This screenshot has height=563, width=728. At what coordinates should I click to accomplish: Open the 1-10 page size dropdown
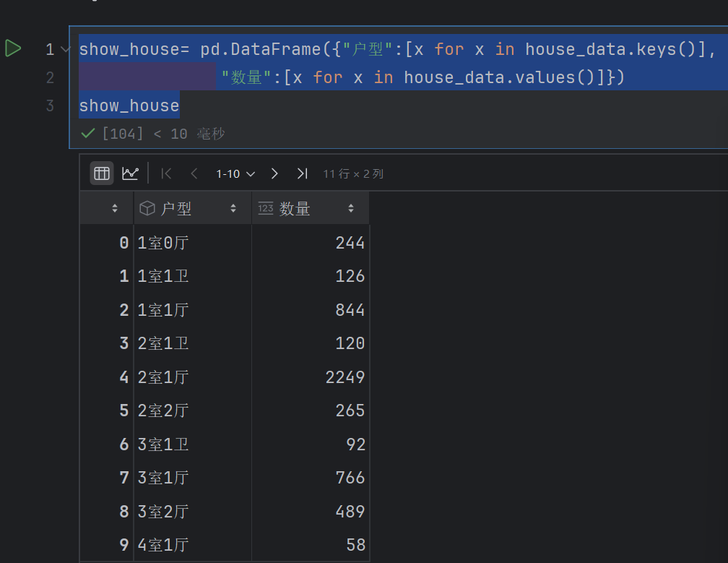235,173
